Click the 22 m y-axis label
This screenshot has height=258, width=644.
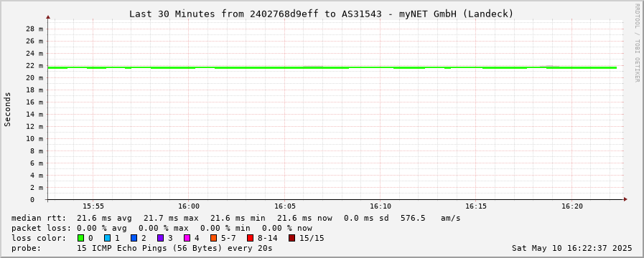click(34, 66)
